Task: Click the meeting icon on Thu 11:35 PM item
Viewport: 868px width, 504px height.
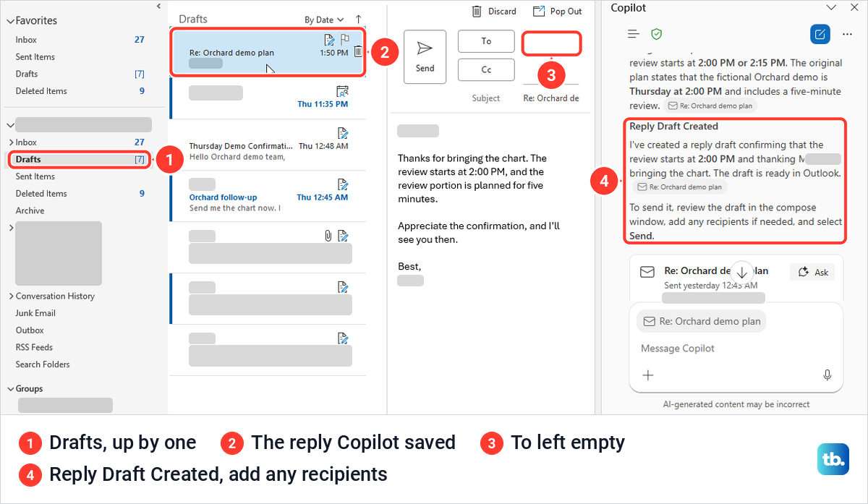Action: (343, 91)
